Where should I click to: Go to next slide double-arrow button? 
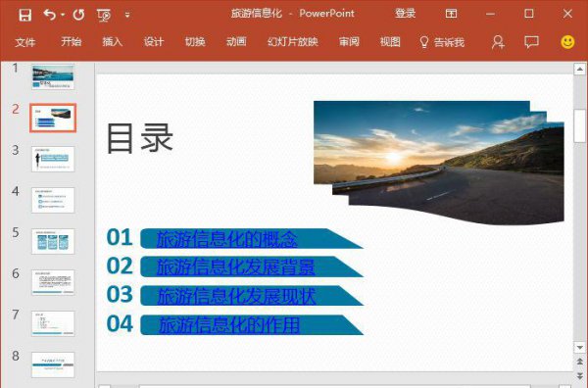[x=579, y=376]
